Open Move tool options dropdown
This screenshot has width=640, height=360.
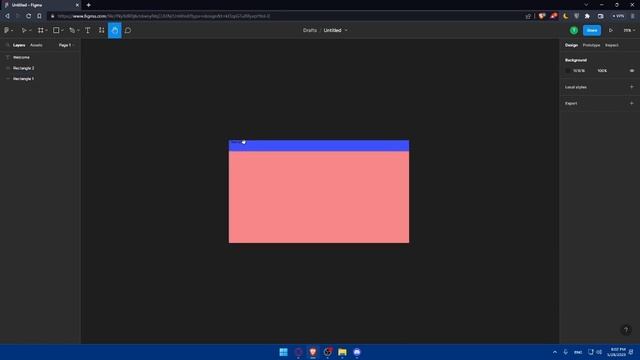click(x=30, y=31)
